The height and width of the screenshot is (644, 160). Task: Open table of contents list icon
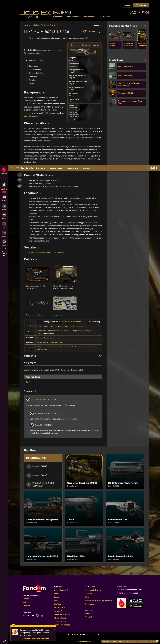pos(20,180)
